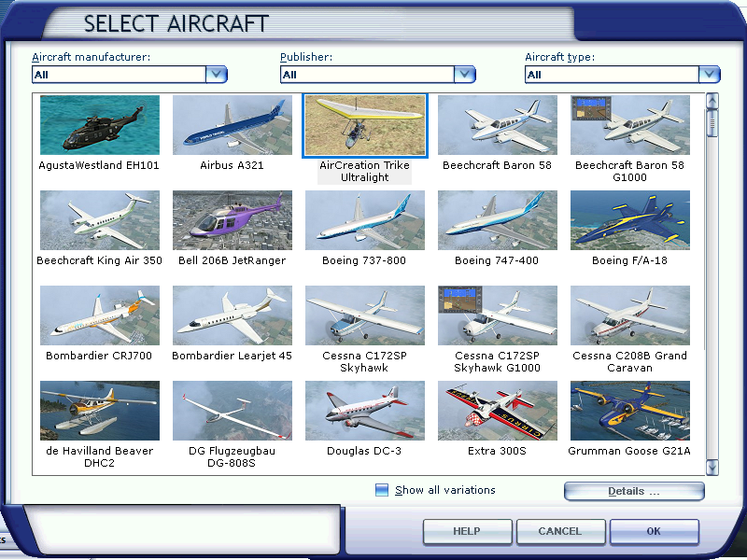Open aircraft Details dialog
The image size is (747, 560).
tap(634, 492)
